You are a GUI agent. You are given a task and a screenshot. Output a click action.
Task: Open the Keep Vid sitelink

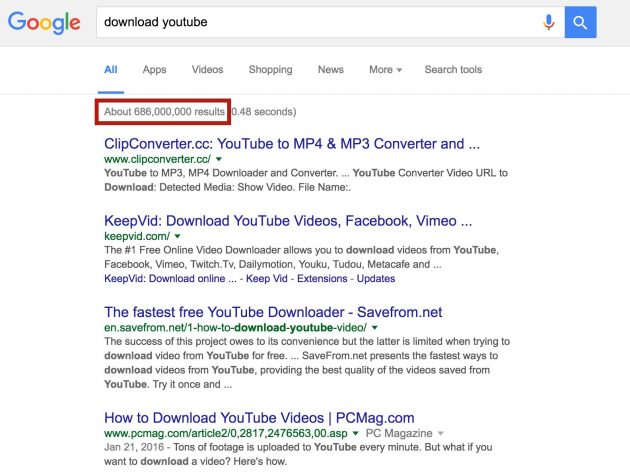266,278
